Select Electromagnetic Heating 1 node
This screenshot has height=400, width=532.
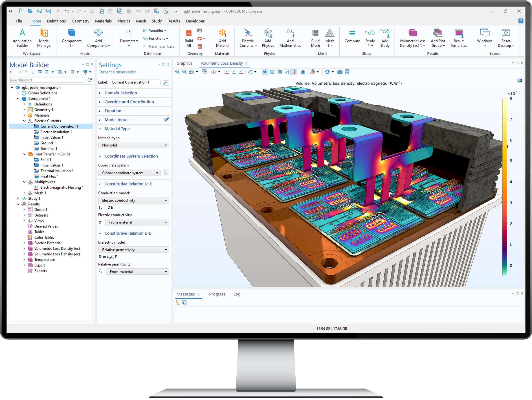62,188
